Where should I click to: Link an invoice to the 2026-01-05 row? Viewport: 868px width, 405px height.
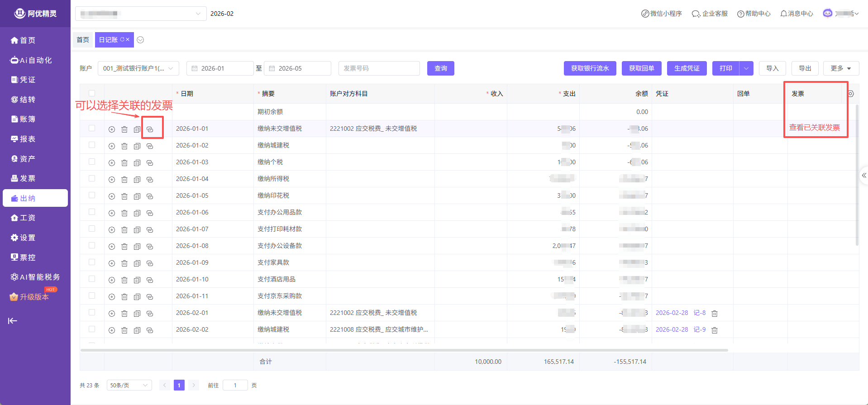[x=150, y=196]
